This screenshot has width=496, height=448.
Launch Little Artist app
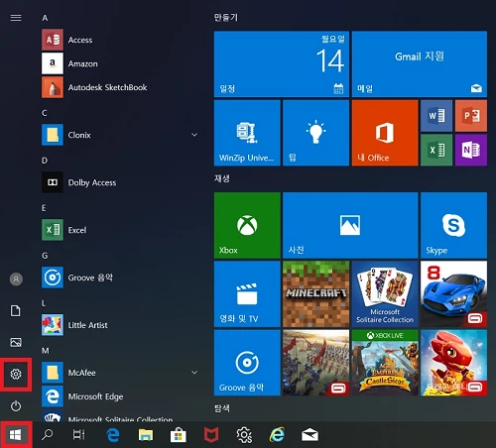click(x=119, y=325)
